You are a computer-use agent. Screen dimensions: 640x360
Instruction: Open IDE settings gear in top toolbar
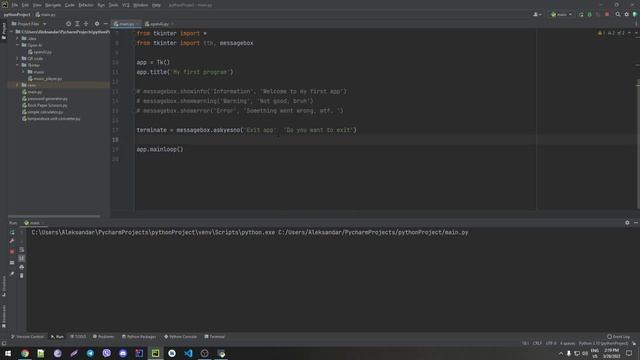click(x=627, y=14)
